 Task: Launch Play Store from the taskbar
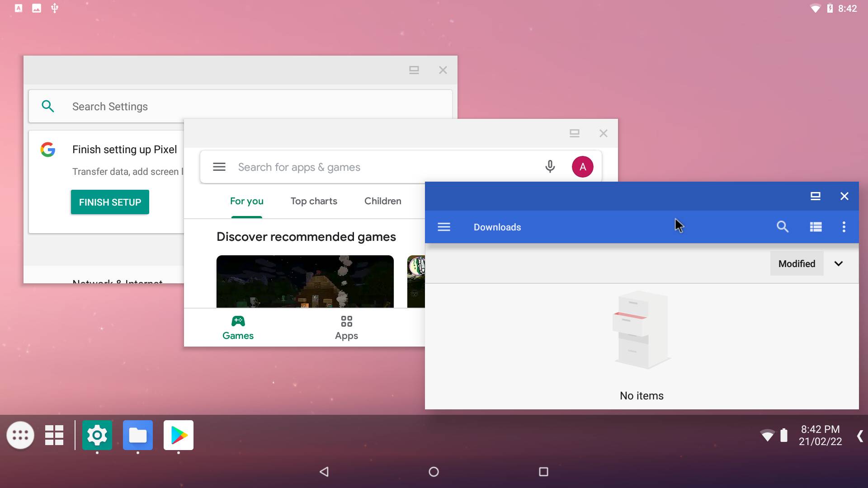178,435
